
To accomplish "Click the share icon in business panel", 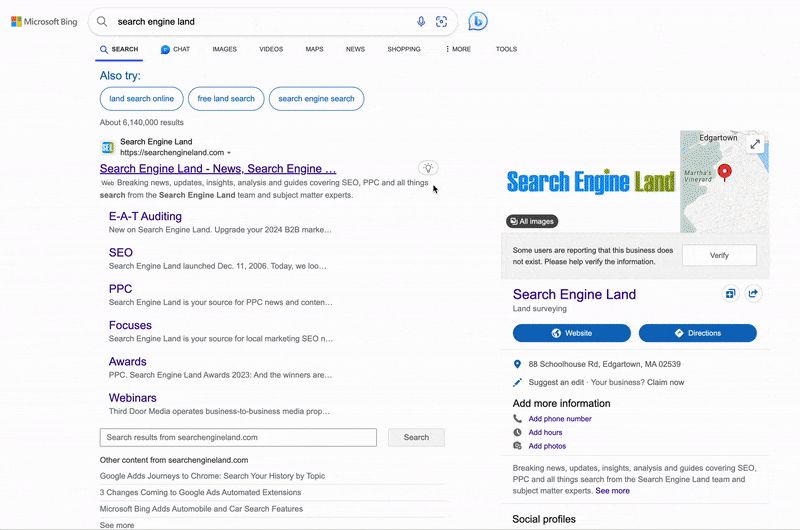I will point(753,293).
